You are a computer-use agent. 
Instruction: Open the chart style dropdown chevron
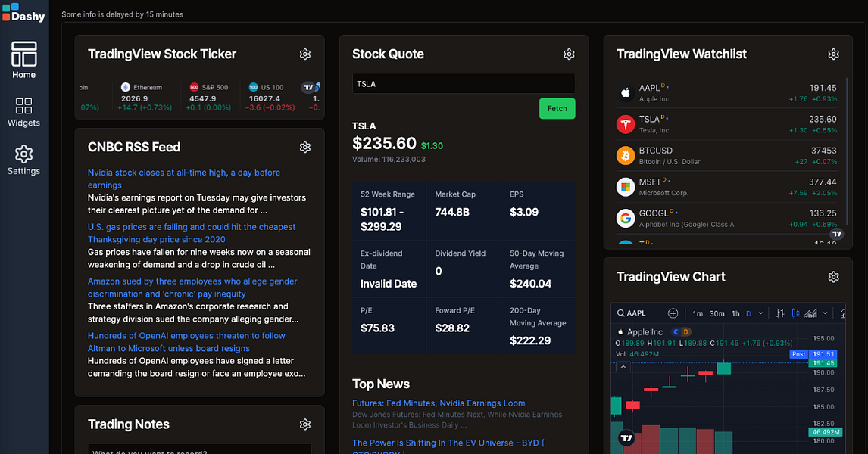tap(826, 313)
